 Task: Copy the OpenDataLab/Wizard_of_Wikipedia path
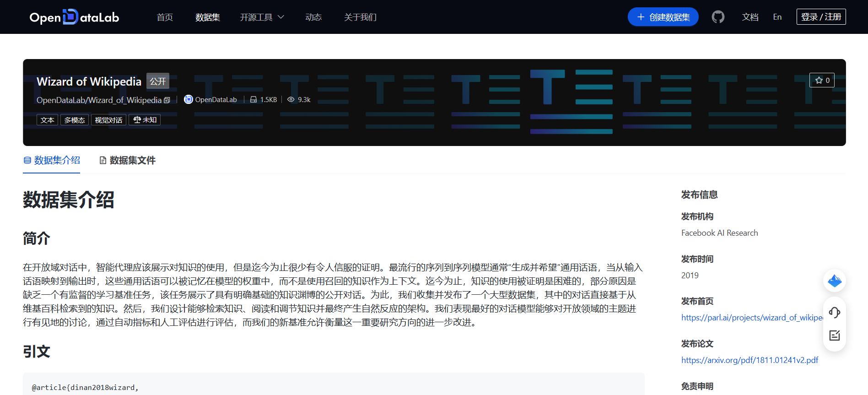point(167,100)
